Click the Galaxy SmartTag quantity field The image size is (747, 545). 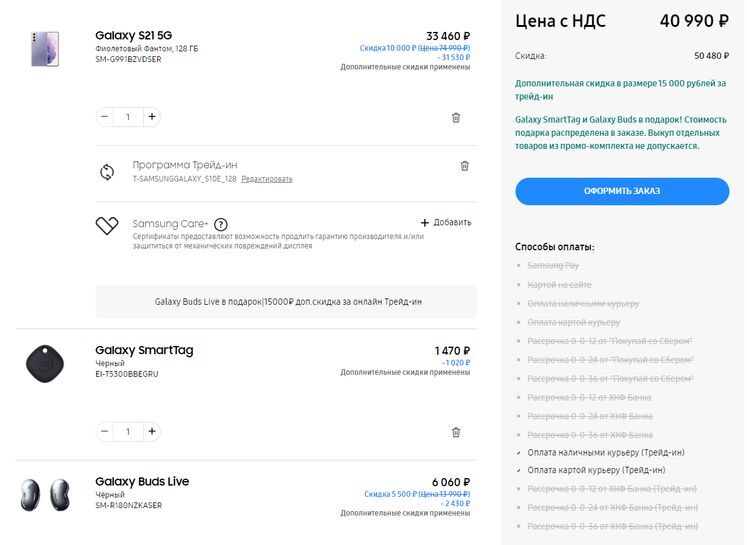click(x=128, y=432)
